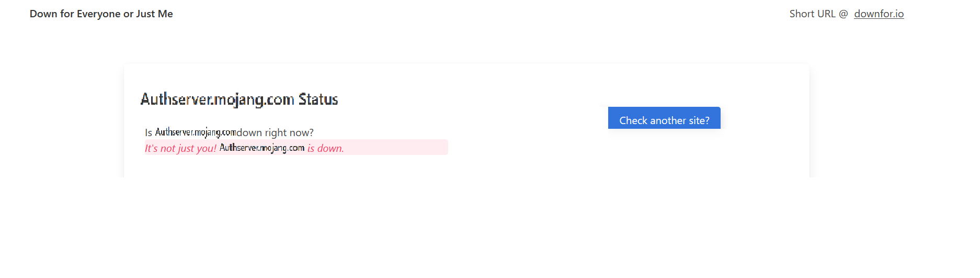Click the 'down right now?' question text
This screenshot has width=980, height=278.
[x=275, y=132]
